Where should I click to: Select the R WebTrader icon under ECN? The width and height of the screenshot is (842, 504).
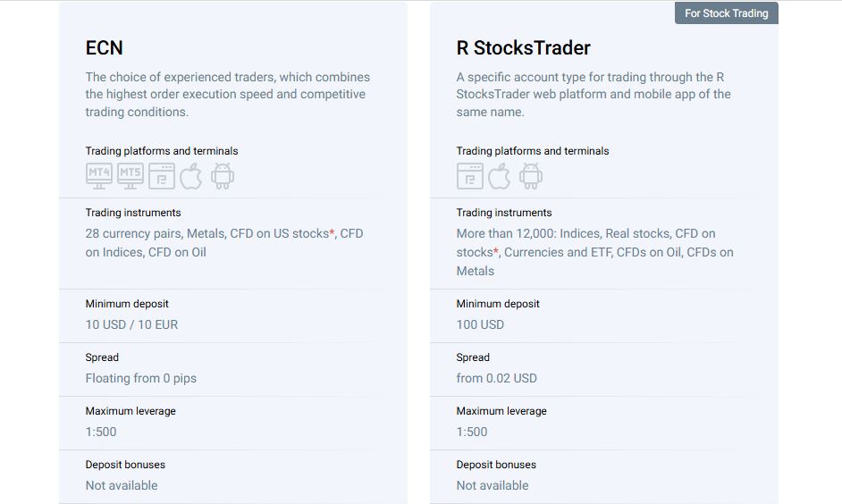click(162, 176)
